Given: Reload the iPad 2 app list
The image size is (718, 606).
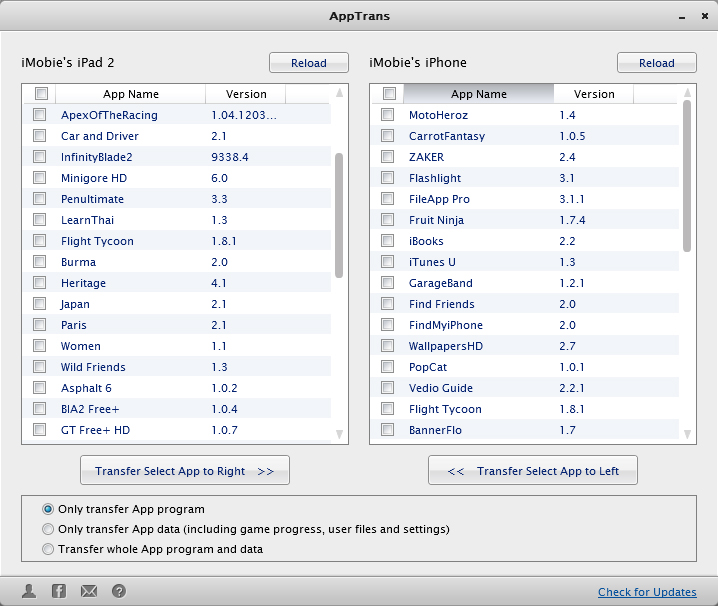Looking at the screenshot, I should (309, 63).
